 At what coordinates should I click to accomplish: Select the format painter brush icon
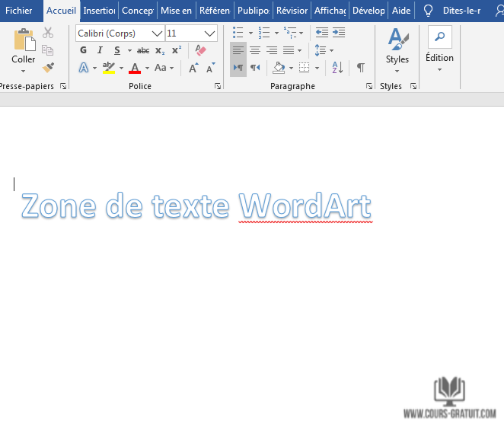[x=48, y=68]
